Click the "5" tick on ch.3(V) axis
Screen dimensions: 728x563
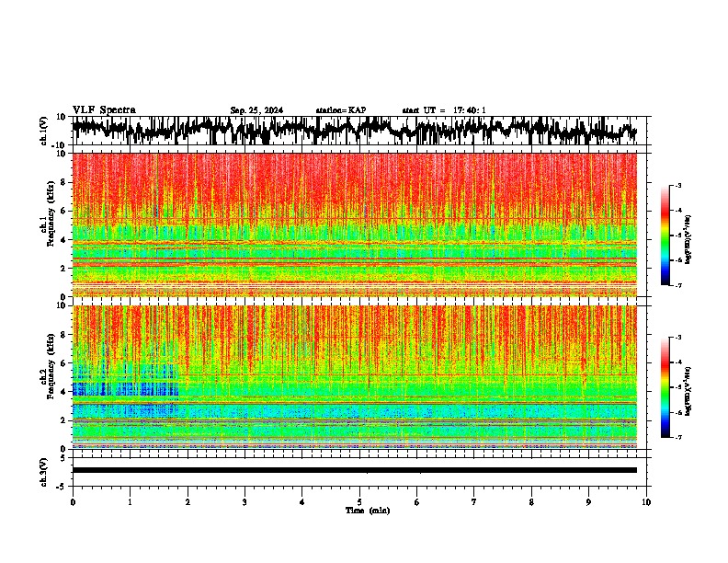[x=63, y=457]
